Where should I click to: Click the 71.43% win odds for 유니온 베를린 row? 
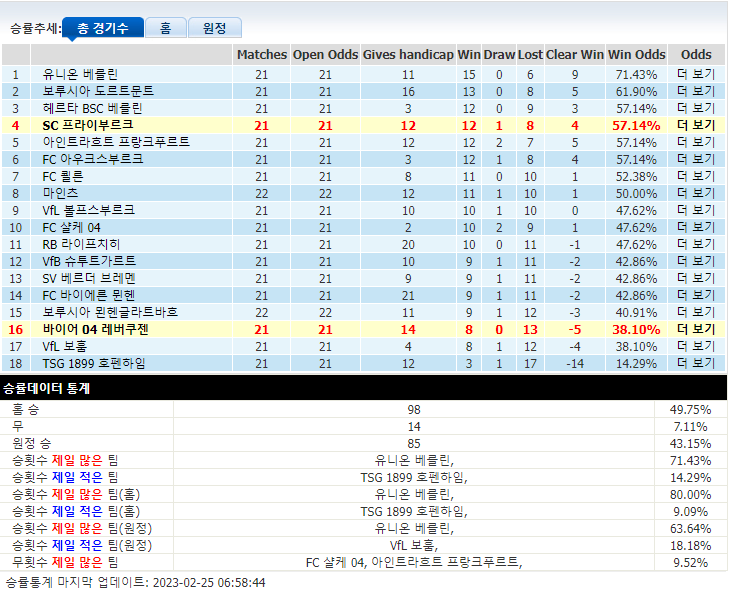click(x=636, y=75)
